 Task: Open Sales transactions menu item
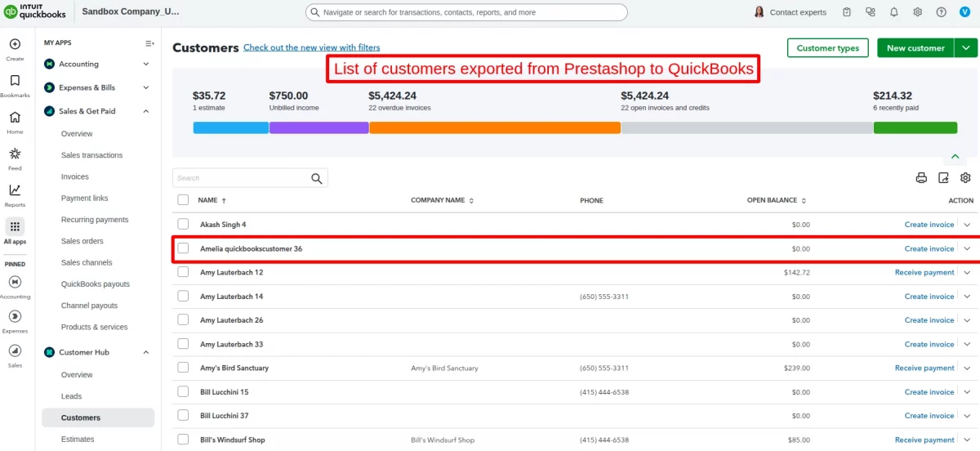coord(91,155)
